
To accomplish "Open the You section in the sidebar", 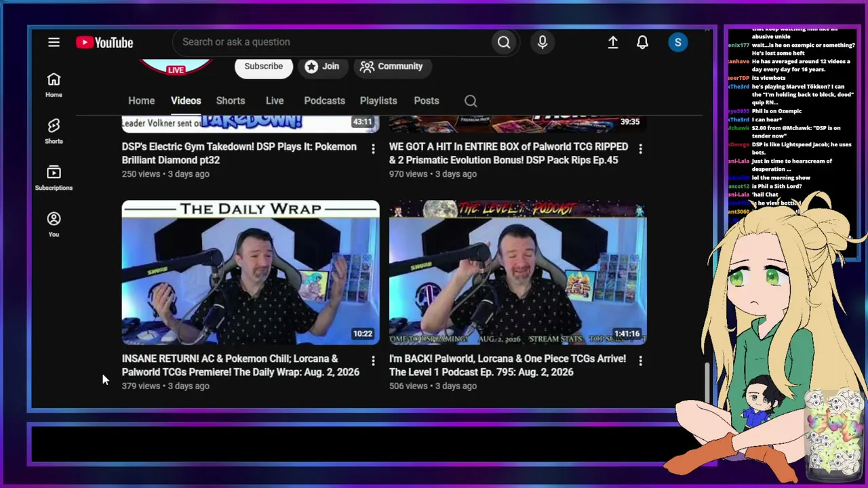I will pos(54,224).
